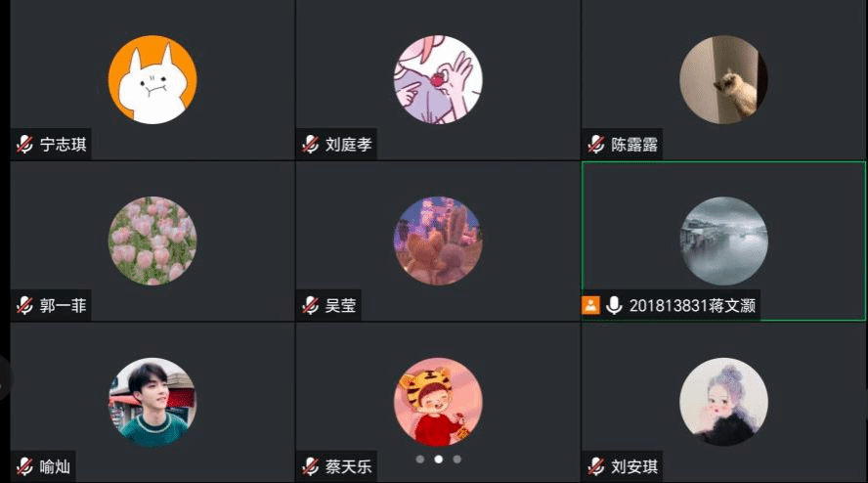Click 刘安琪's muted microphone icon
Image resolution: width=868 pixels, height=483 pixels.
click(595, 466)
